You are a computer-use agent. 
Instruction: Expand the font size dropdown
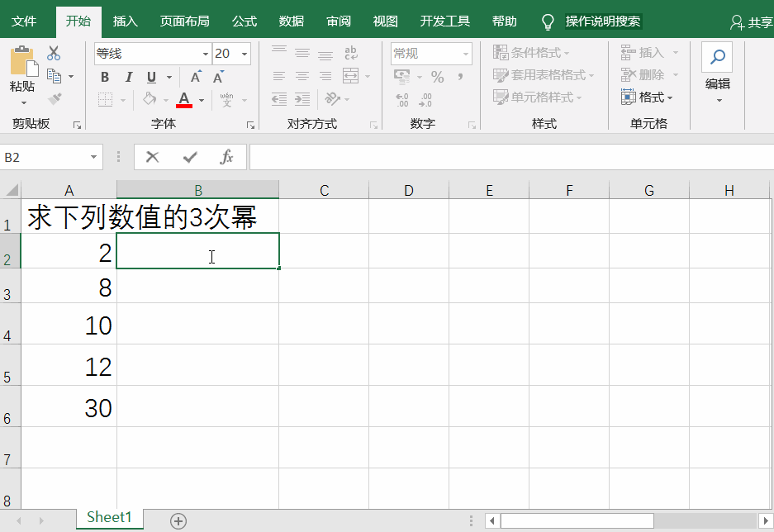(x=243, y=52)
